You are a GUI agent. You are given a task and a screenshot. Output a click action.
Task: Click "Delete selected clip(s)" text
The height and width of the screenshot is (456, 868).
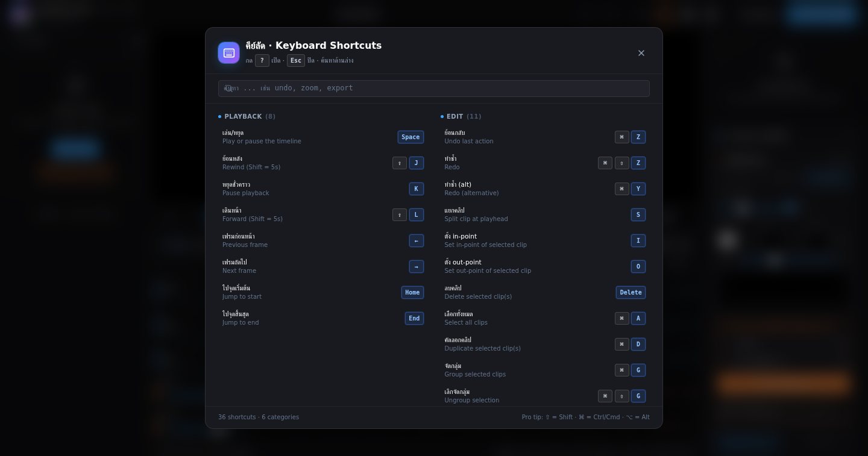479,297
